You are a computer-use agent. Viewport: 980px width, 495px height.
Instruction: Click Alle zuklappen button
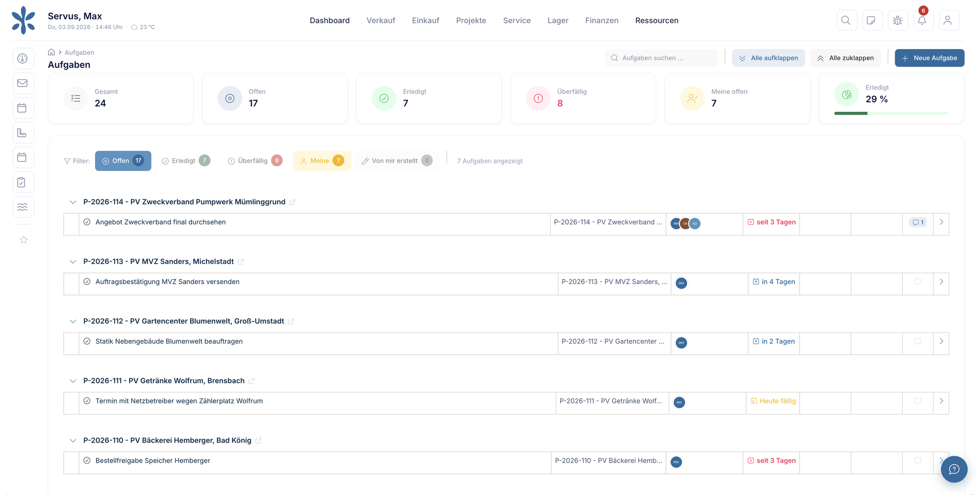(845, 58)
